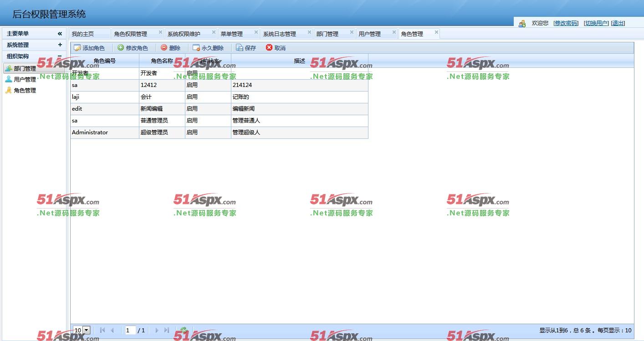Select the laji role number cell
644x341 pixels.
pyautogui.click(x=105, y=97)
